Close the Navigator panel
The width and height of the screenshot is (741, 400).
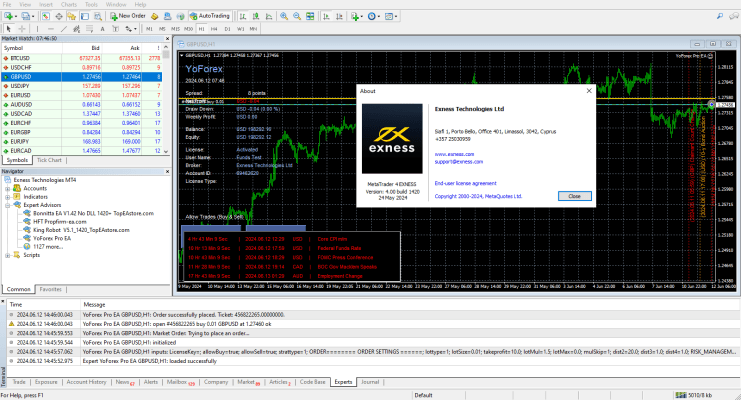click(x=167, y=172)
